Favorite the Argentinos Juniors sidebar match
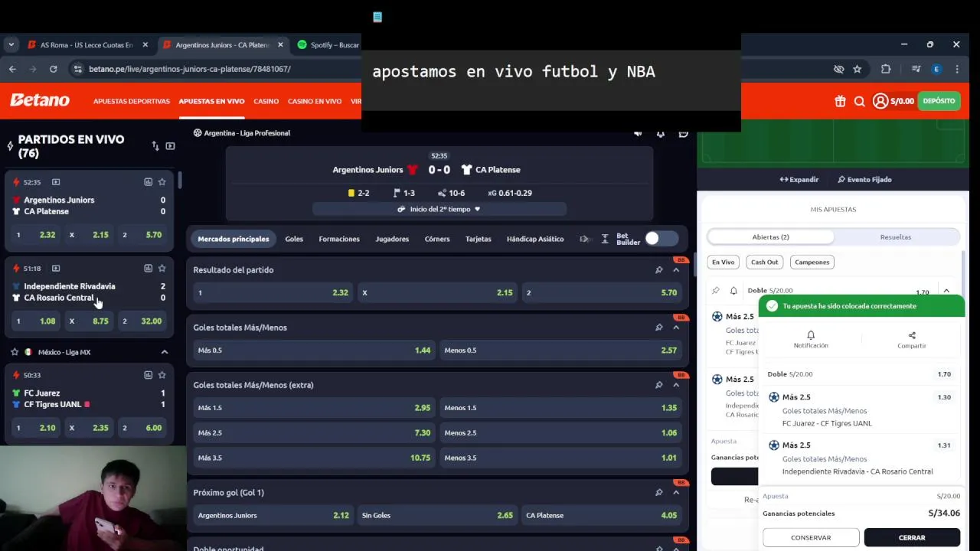 click(x=162, y=182)
